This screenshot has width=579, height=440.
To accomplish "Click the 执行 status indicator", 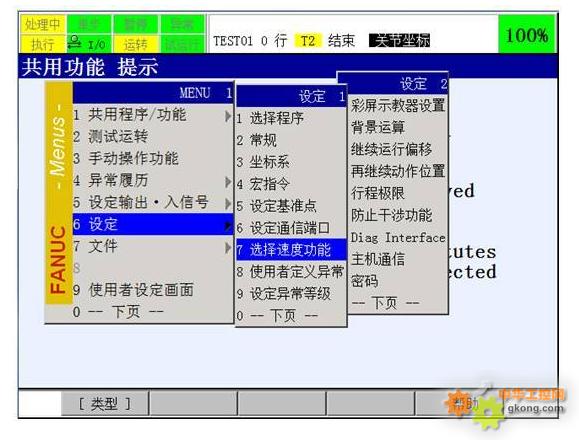I will (43, 44).
